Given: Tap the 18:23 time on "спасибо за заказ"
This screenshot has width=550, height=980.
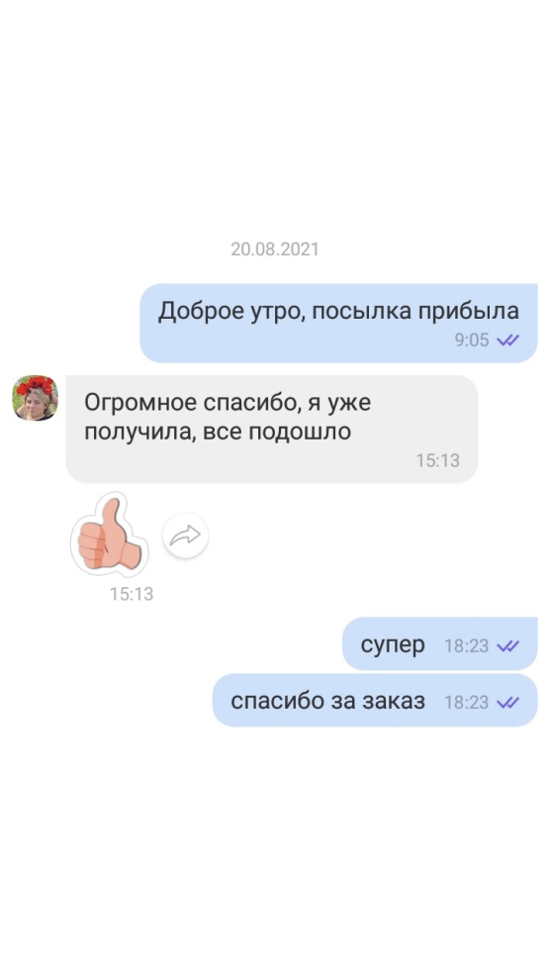Looking at the screenshot, I should point(466,703).
